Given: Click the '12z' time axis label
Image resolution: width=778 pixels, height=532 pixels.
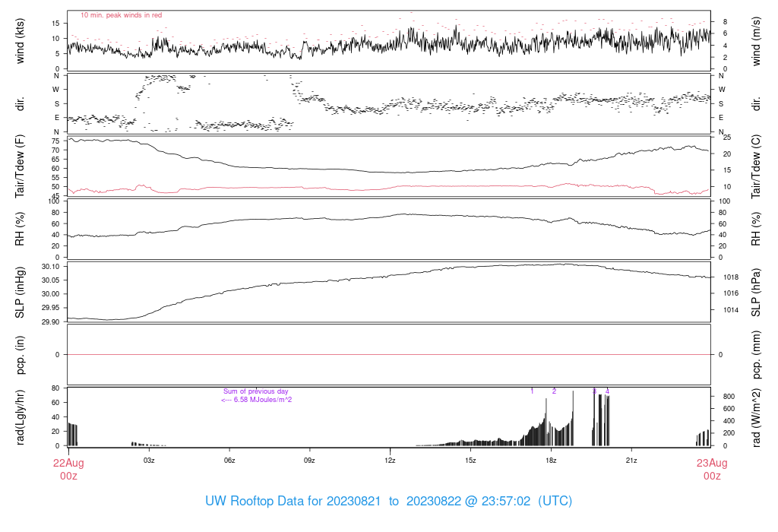Looking at the screenshot, I should coord(390,461).
